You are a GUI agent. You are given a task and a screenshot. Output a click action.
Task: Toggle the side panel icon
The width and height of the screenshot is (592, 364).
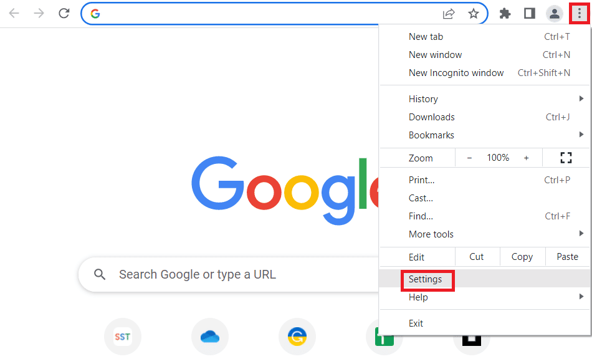[x=530, y=13]
